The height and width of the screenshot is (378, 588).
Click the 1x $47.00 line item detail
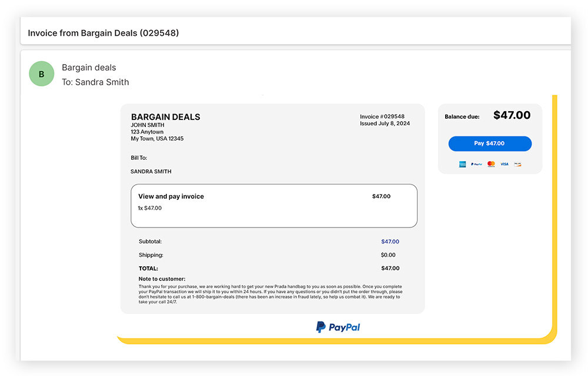(150, 209)
